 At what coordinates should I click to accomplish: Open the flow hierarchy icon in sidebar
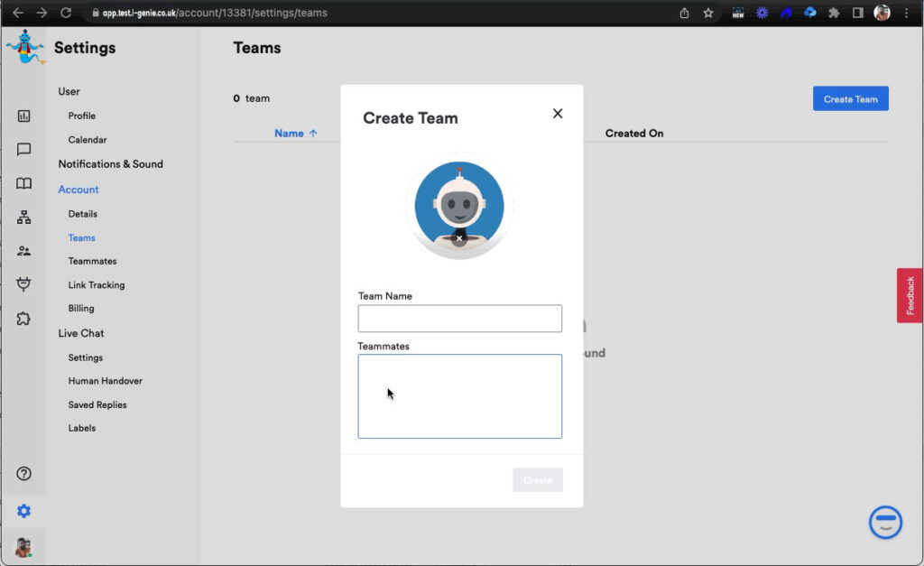pos(23,218)
